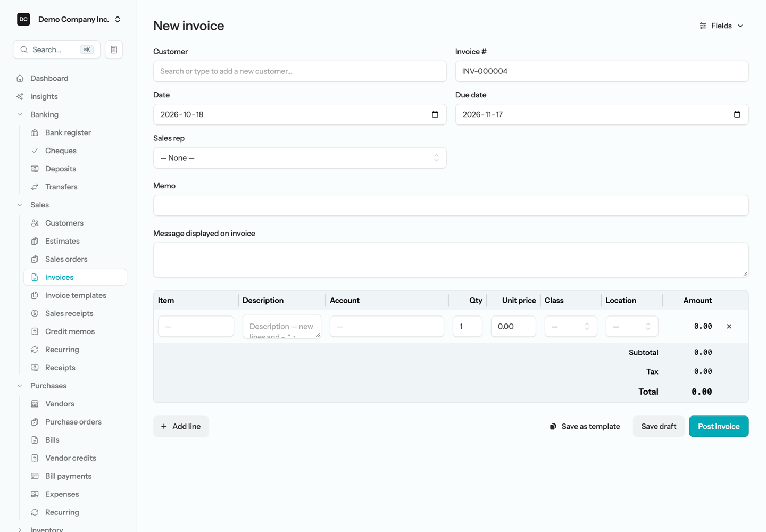
Task: Click the Dashboard home icon
Action: 20,78
